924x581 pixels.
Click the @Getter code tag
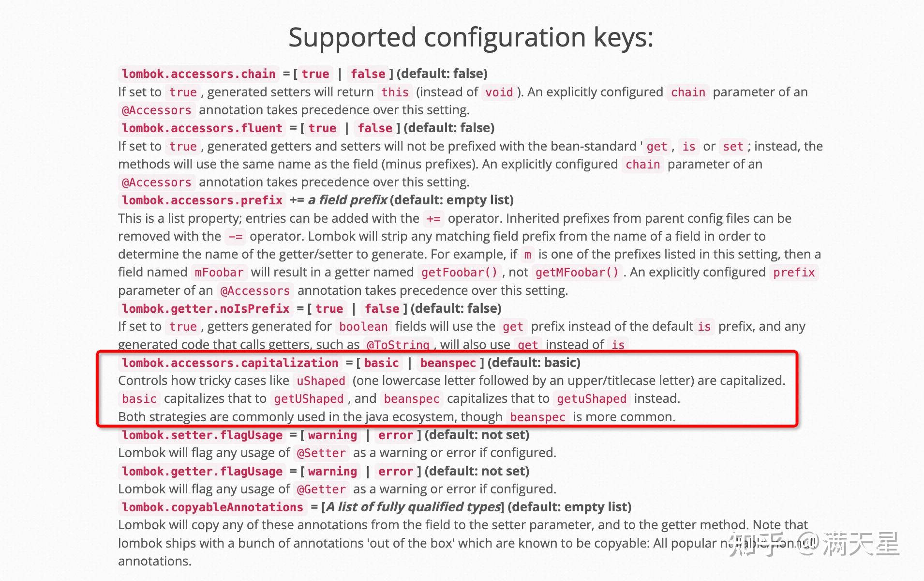click(321, 489)
